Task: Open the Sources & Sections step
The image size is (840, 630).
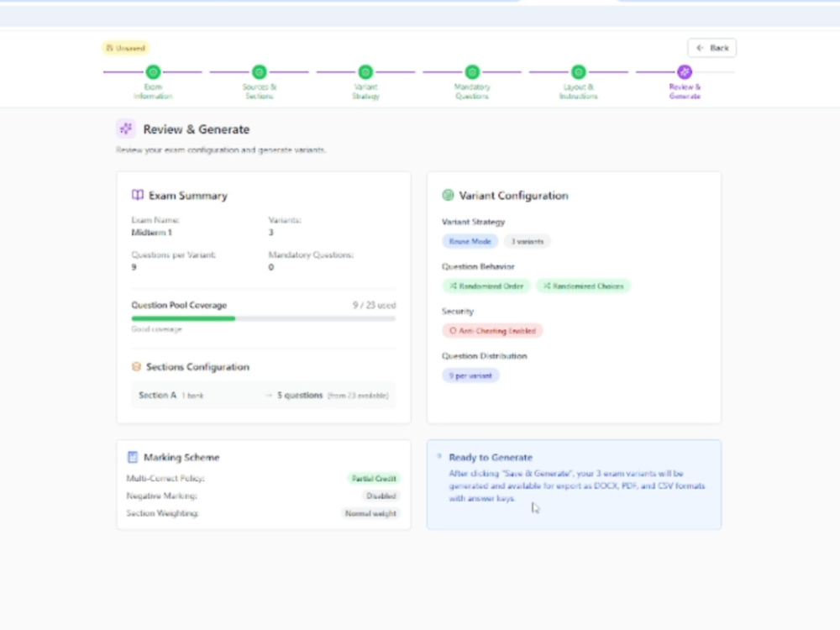Action: [x=260, y=71]
